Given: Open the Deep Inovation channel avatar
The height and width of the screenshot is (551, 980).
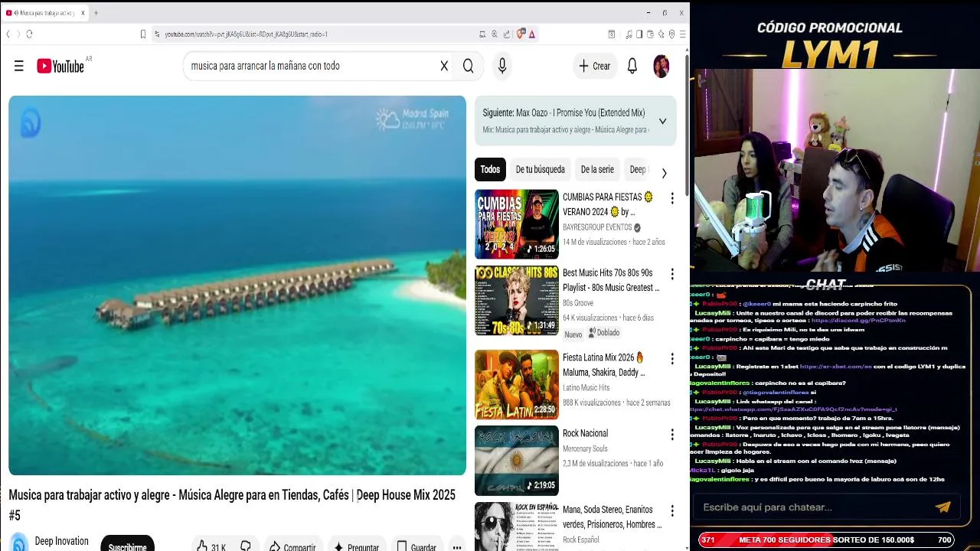Looking at the screenshot, I should pyautogui.click(x=19, y=543).
